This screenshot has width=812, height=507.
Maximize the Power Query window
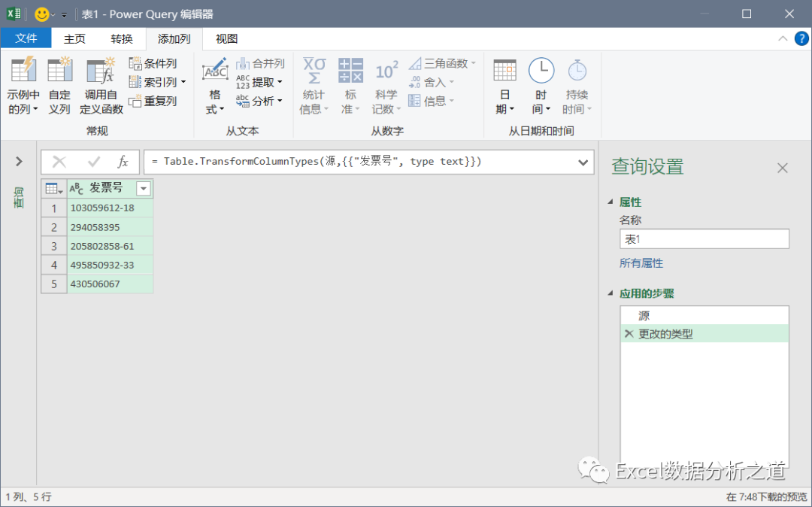coord(747,14)
